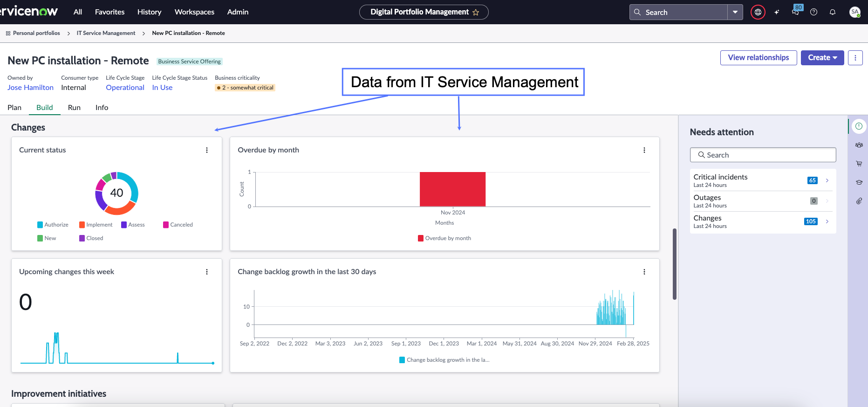This screenshot has height=407, width=868.
Task: Open chat icon with 80 badge
Action: coord(795,12)
